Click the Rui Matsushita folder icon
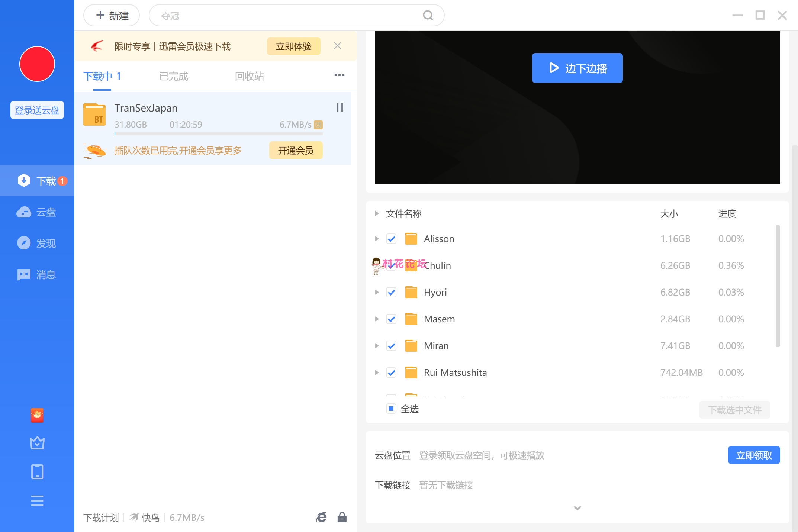The width and height of the screenshot is (798, 532). 411,373
